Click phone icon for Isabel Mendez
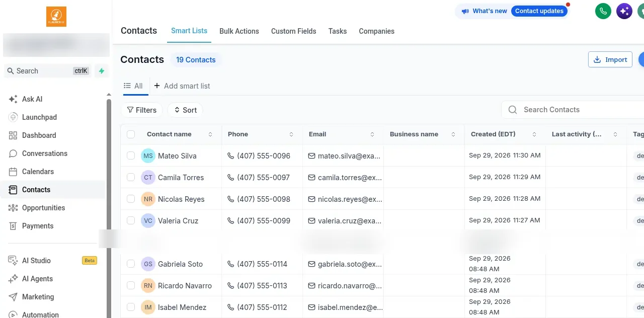This screenshot has width=644, height=318. [x=231, y=307]
